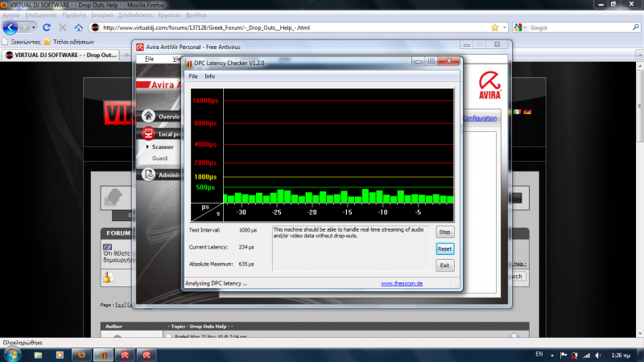Click the Ξεκινώντας bookmark
The width and height of the screenshot is (644, 362).
pyautogui.click(x=22, y=42)
